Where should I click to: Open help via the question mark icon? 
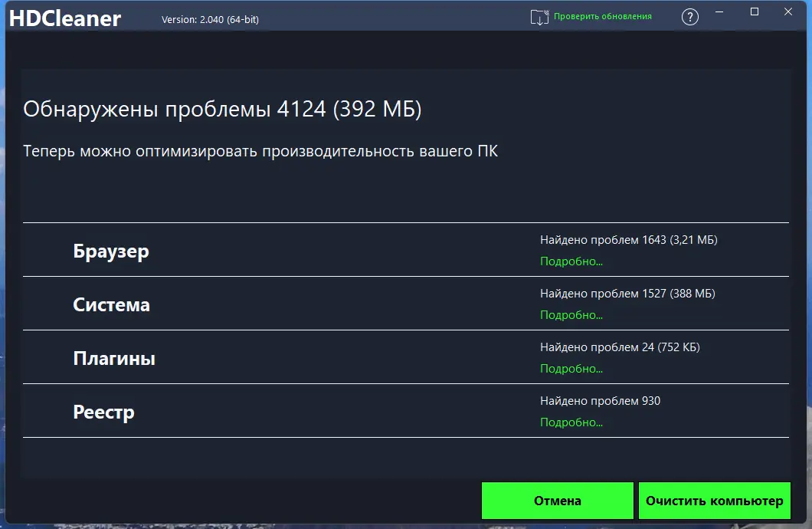click(689, 15)
